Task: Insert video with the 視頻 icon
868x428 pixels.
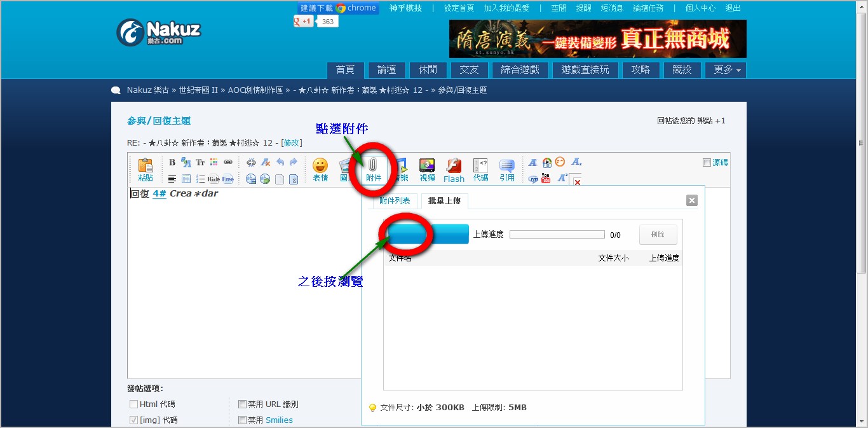Action: tap(427, 169)
